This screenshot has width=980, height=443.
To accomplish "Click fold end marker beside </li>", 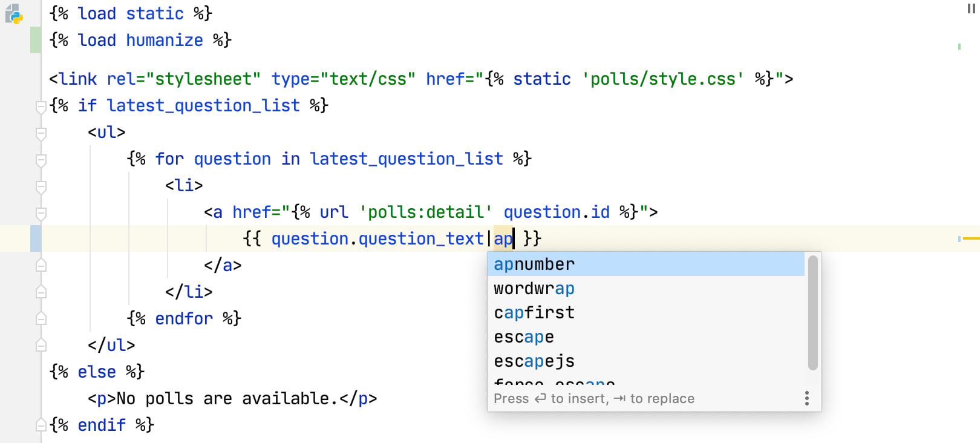I will tap(41, 291).
